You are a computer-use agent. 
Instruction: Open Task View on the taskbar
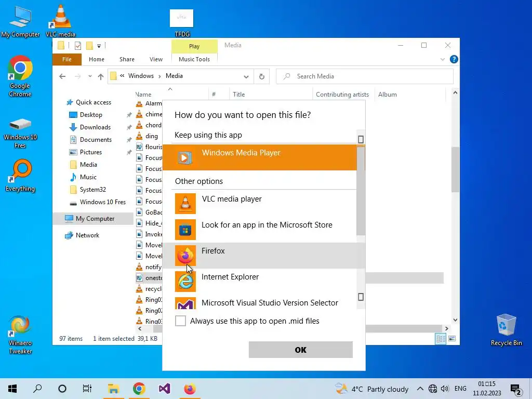[87, 389]
